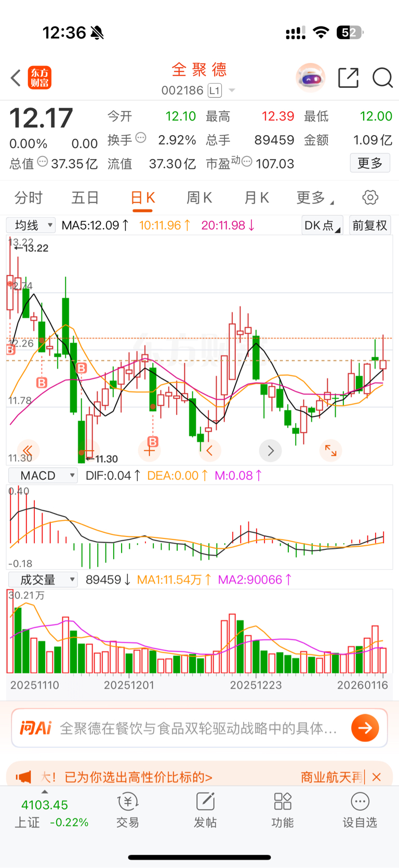The width and height of the screenshot is (399, 868).
Task: Switch to 周K tab
Action: [199, 198]
